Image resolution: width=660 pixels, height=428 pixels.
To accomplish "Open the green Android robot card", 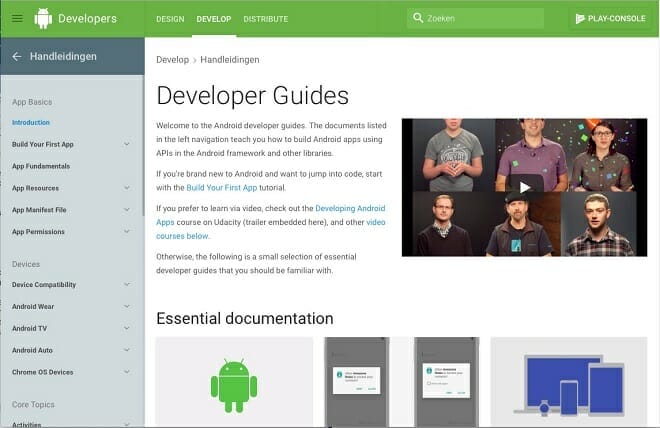I will tap(234, 382).
